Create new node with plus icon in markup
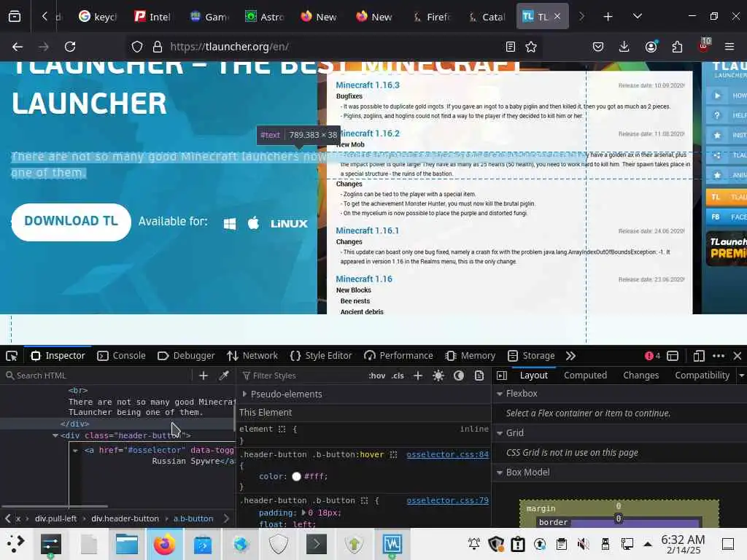747x560 pixels. click(204, 376)
